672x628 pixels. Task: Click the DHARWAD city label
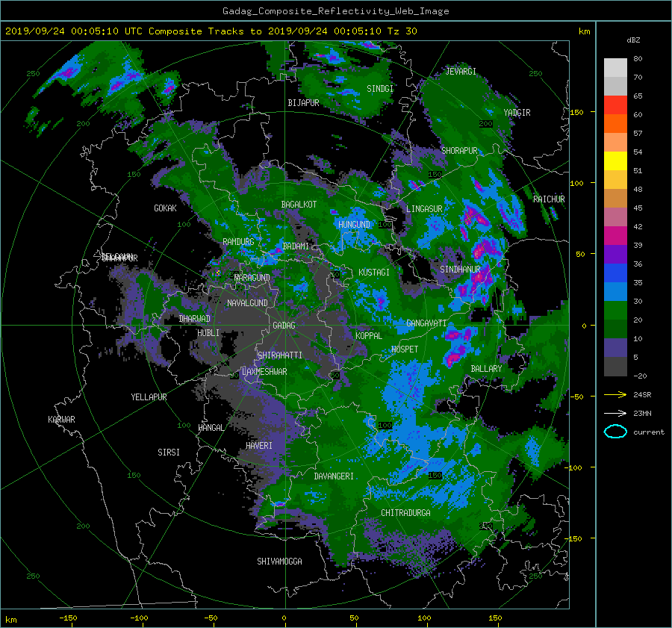pos(195,319)
